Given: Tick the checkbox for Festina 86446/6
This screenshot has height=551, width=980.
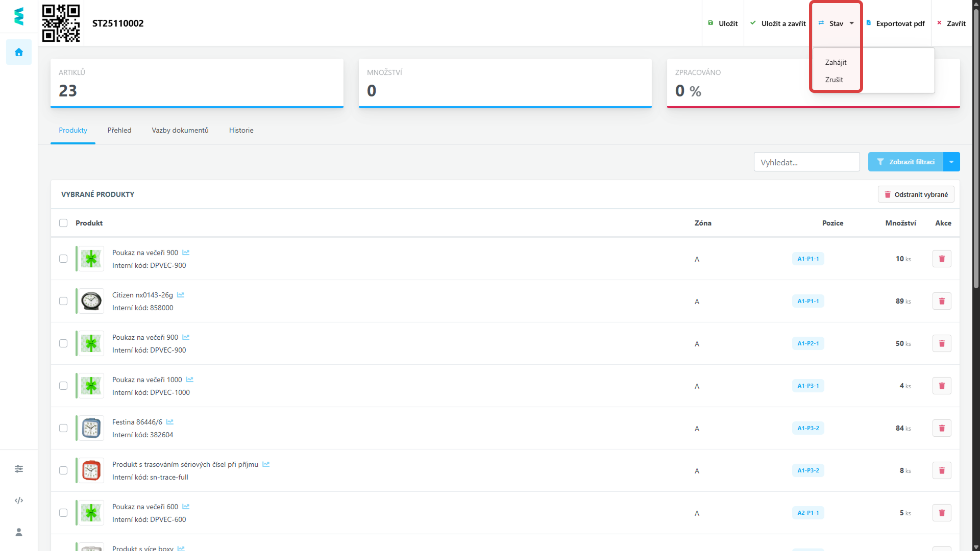Looking at the screenshot, I should point(63,428).
